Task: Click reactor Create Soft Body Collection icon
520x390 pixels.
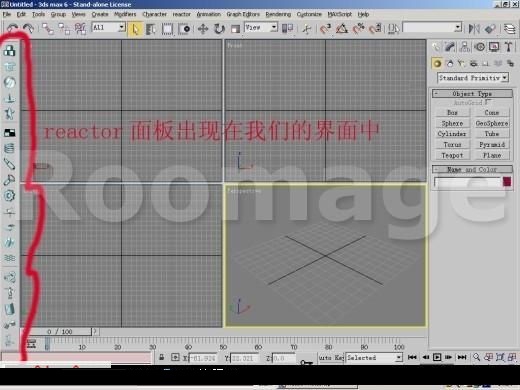Action: click(9, 82)
